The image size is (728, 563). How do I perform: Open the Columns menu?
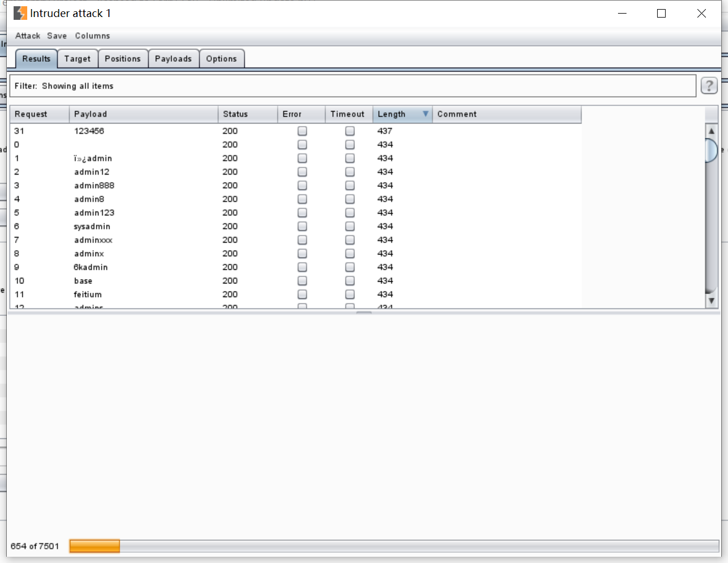(x=92, y=36)
